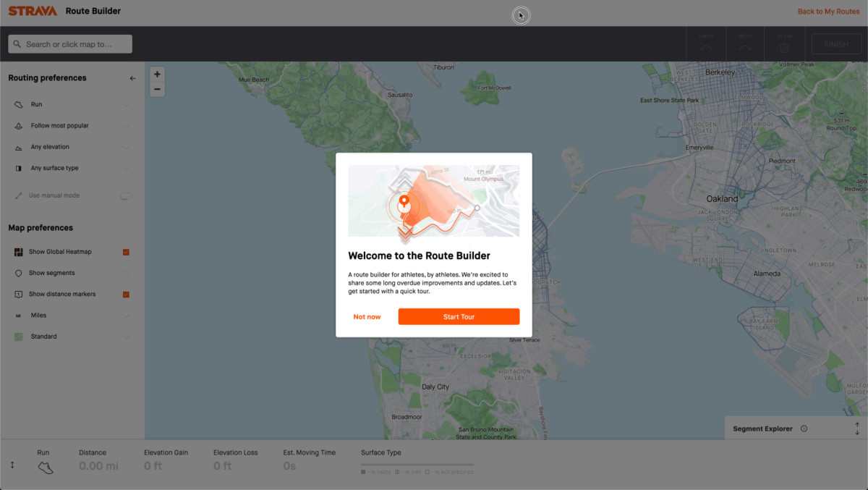Click the Segment Explorer label
This screenshot has width=868, height=490.
click(762, 428)
